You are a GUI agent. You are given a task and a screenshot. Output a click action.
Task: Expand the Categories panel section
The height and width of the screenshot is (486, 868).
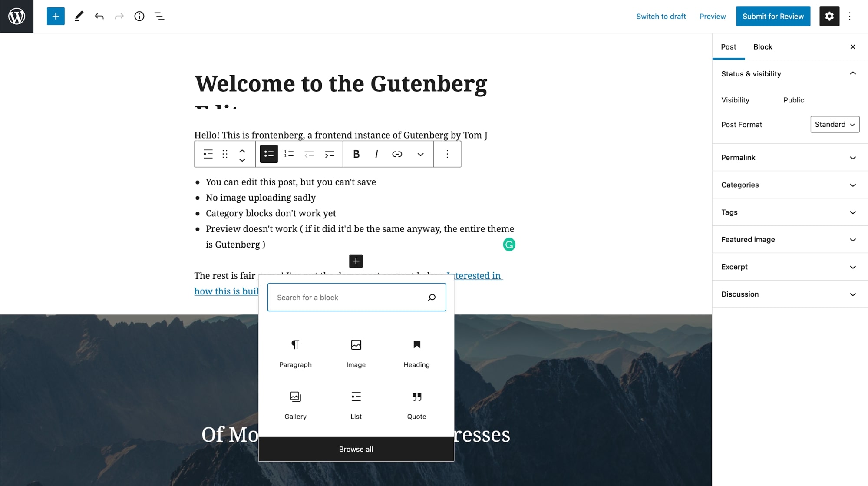(x=853, y=184)
